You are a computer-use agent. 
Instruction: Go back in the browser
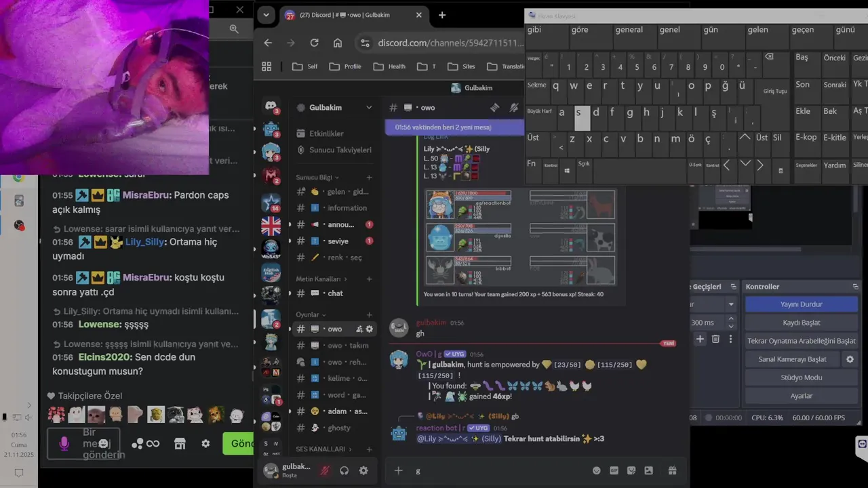(268, 43)
